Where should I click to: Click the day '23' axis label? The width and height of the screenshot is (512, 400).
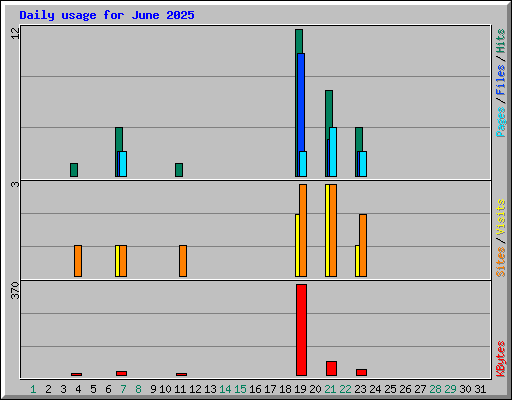point(360,389)
